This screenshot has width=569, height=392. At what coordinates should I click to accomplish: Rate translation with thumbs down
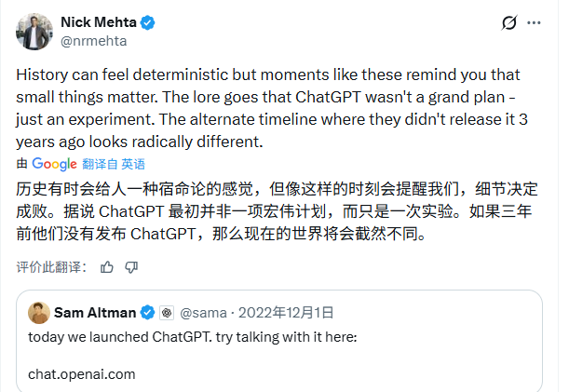(131, 267)
